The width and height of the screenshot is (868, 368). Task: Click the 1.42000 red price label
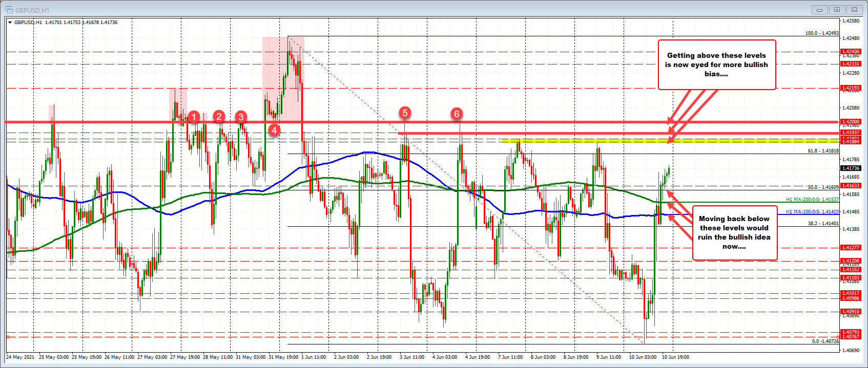click(x=851, y=122)
